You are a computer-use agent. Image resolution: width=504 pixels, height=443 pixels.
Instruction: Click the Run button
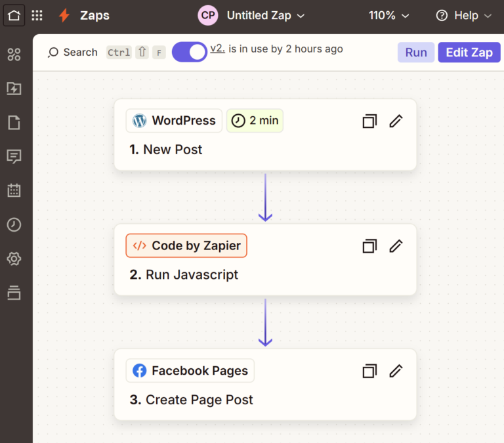coord(415,53)
